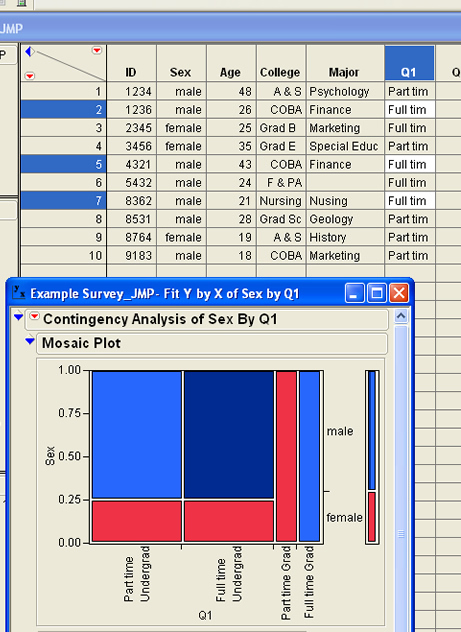
Task: Click the red triangle columns menu icon
Action: [x=97, y=50]
